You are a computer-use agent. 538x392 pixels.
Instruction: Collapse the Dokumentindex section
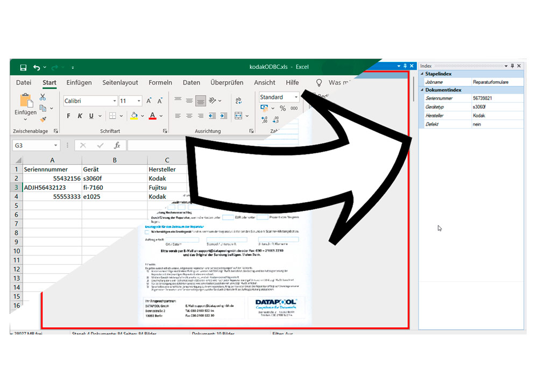[422, 90]
